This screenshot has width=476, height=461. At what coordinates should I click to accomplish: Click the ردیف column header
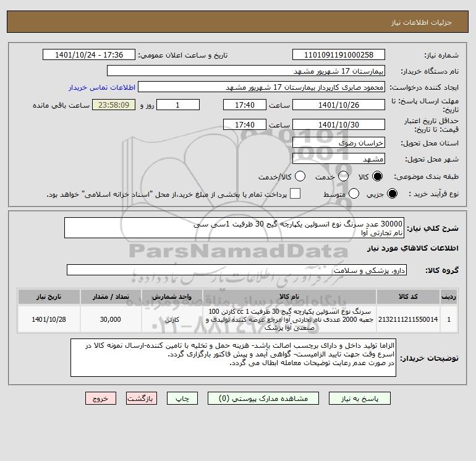pos(449,296)
